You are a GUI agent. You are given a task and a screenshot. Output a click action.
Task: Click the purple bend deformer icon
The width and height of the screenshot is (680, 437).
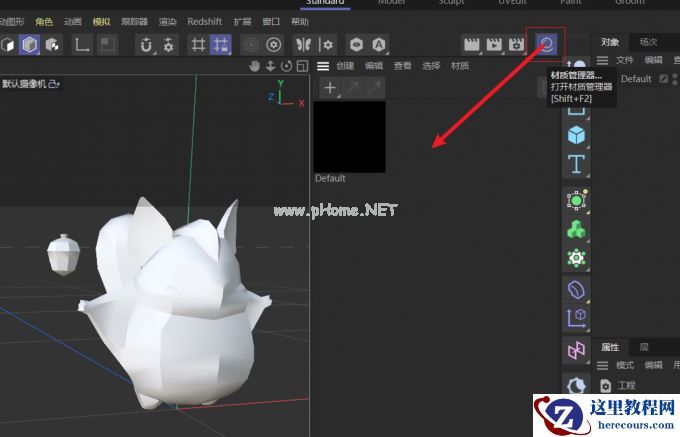(x=576, y=290)
